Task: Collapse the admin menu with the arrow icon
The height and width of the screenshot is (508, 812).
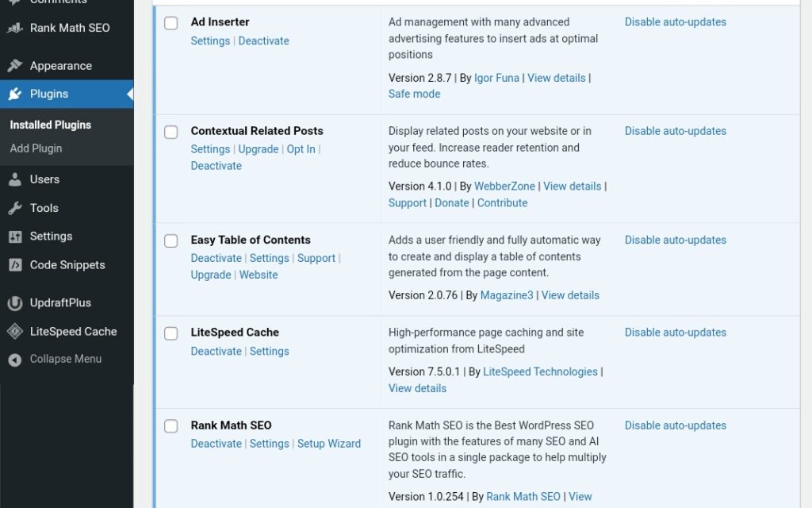Action: [x=14, y=360]
